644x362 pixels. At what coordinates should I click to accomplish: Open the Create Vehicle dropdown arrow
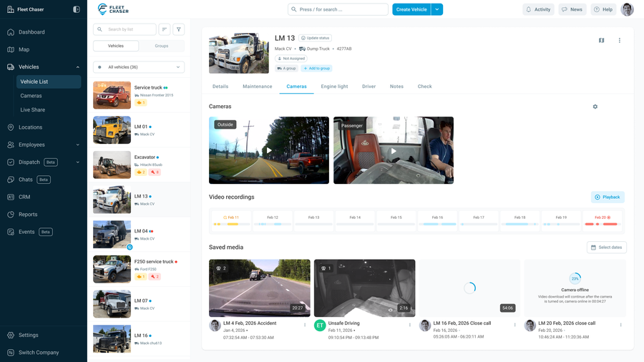[x=437, y=9]
